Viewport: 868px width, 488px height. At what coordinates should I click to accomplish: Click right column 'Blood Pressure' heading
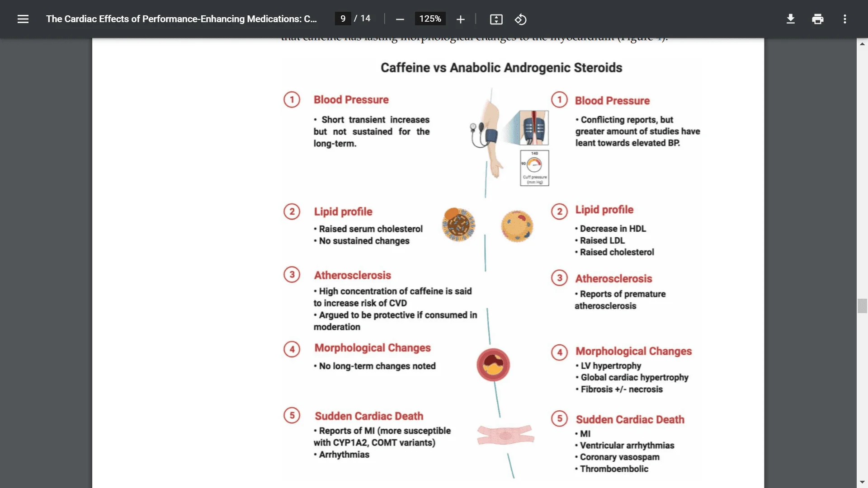point(612,101)
